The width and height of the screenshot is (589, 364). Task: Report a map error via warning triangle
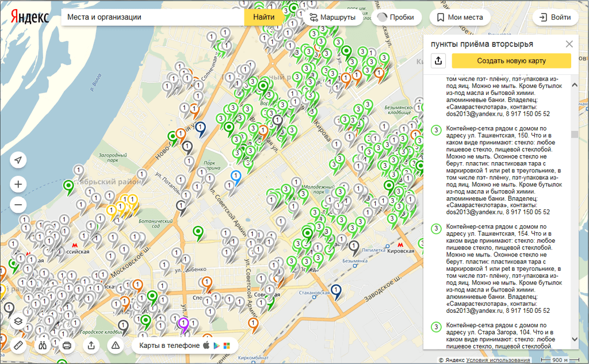[x=116, y=346]
